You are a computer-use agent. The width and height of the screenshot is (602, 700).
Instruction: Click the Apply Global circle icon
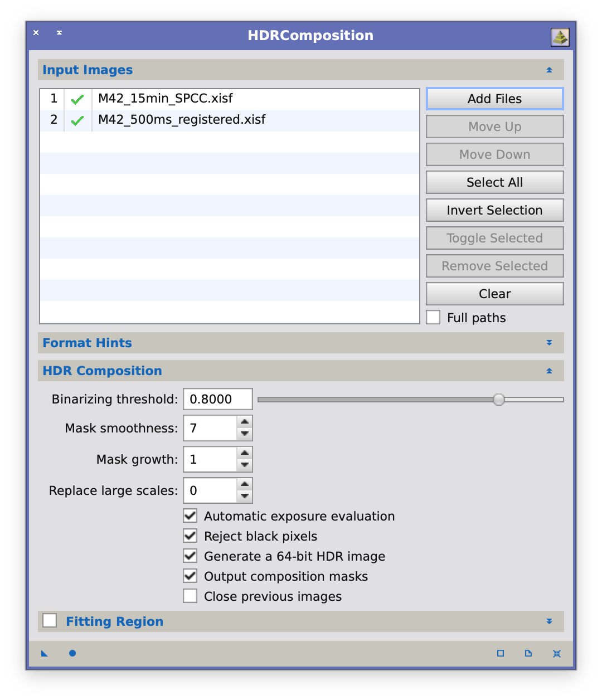tap(72, 653)
